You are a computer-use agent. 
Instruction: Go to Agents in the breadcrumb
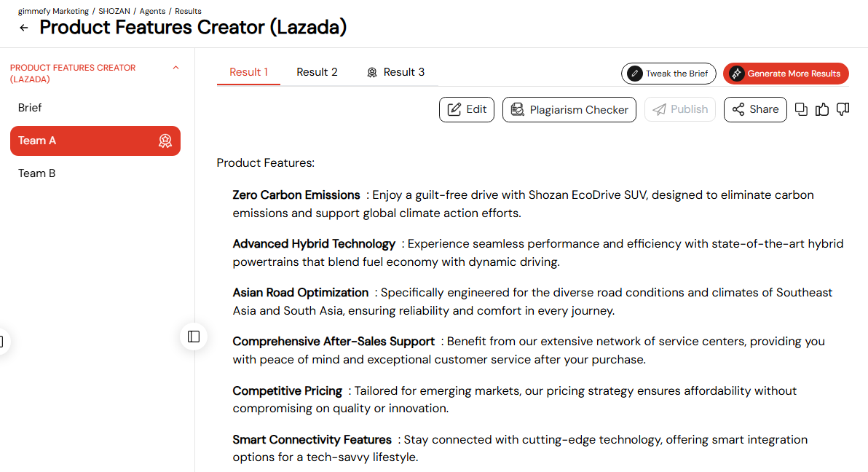point(152,11)
